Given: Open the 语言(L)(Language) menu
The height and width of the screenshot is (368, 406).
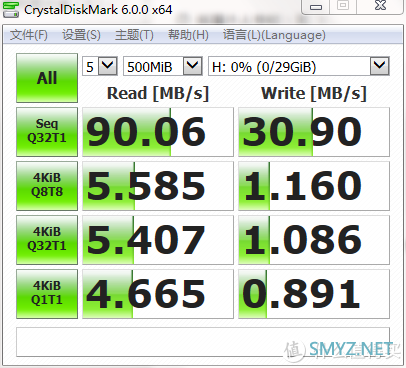Looking at the screenshot, I should 274,35.
